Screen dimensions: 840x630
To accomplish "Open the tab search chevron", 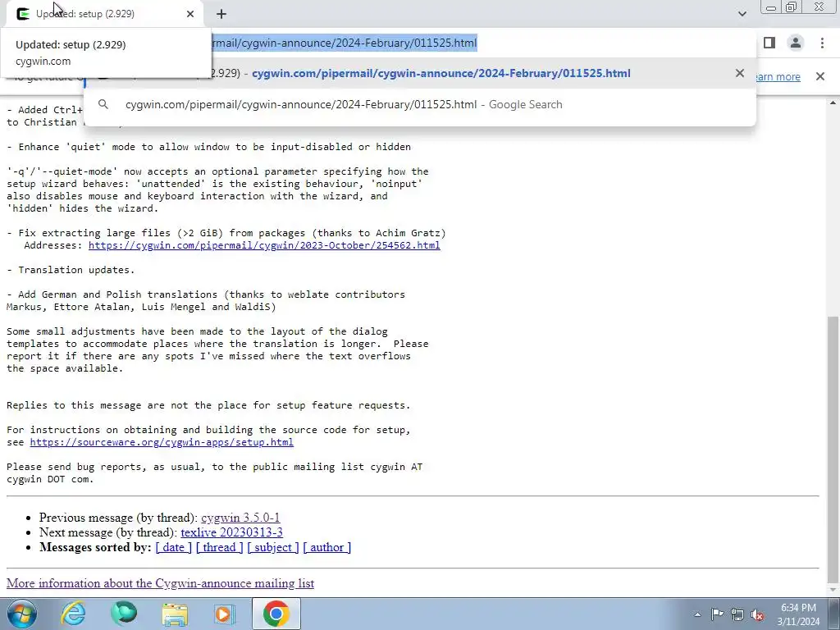I will click(x=742, y=14).
